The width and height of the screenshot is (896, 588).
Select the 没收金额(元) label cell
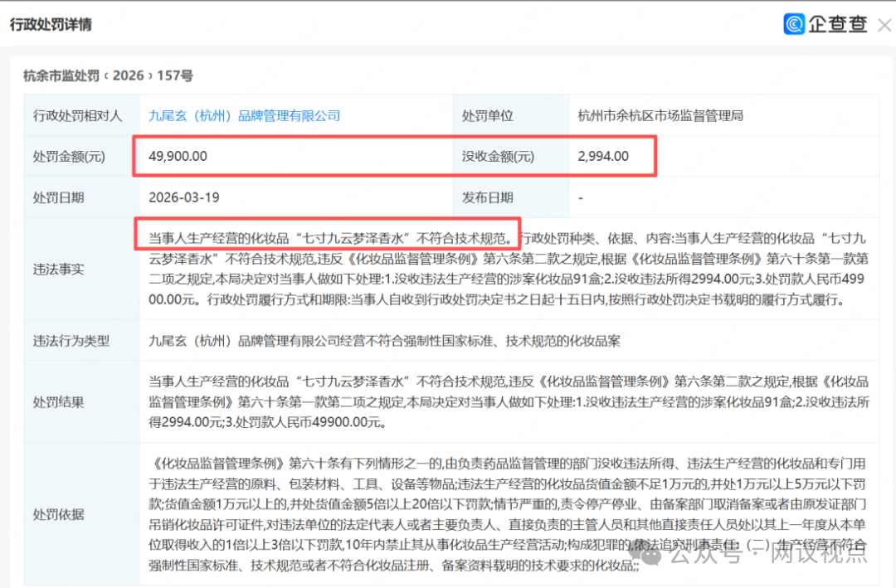click(x=499, y=157)
